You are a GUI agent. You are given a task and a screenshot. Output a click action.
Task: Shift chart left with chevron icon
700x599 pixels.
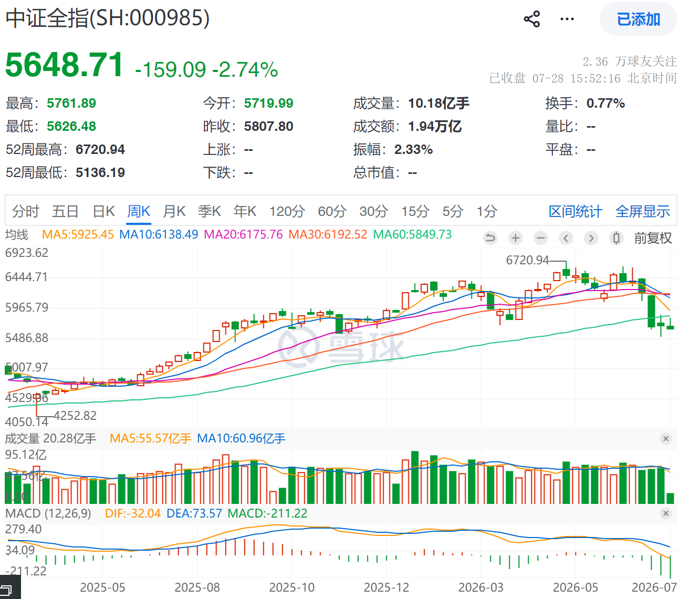566,238
